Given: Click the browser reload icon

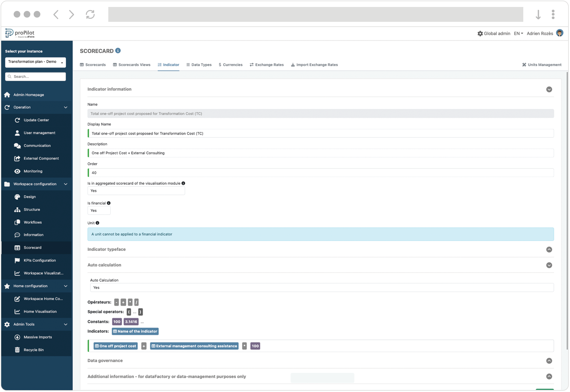Looking at the screenshot, I should 90,14.
